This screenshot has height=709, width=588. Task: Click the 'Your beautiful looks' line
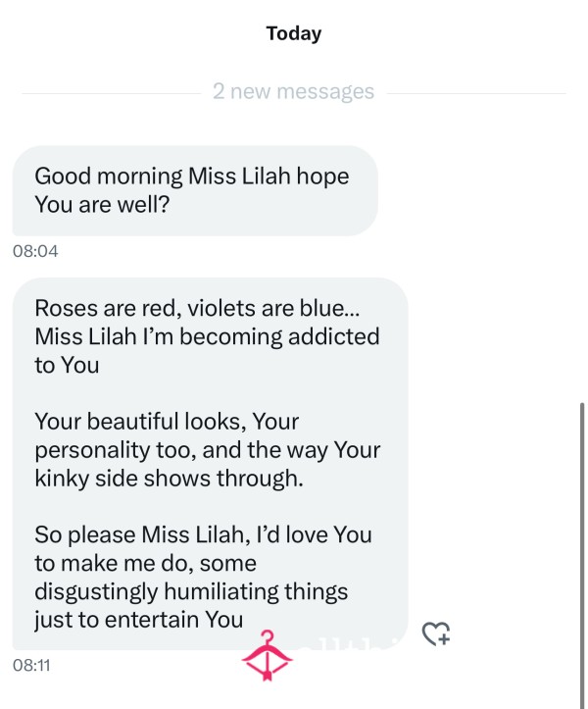coord(167,422)
